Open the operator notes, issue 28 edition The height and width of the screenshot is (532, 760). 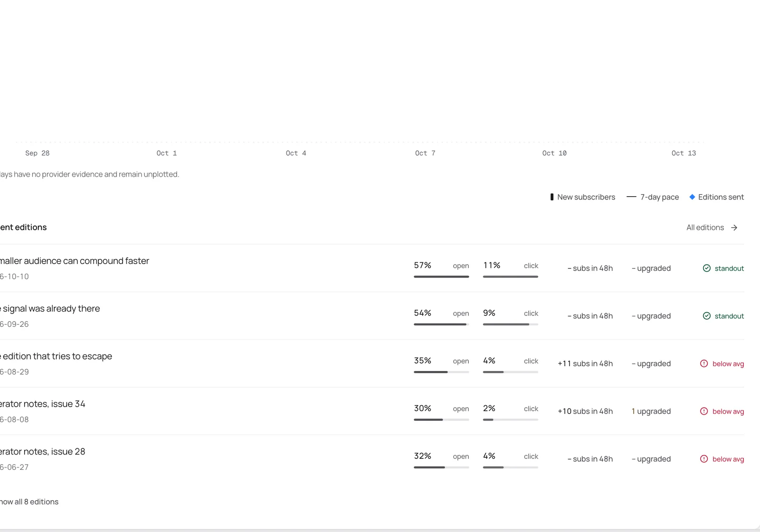coord(43,451)
